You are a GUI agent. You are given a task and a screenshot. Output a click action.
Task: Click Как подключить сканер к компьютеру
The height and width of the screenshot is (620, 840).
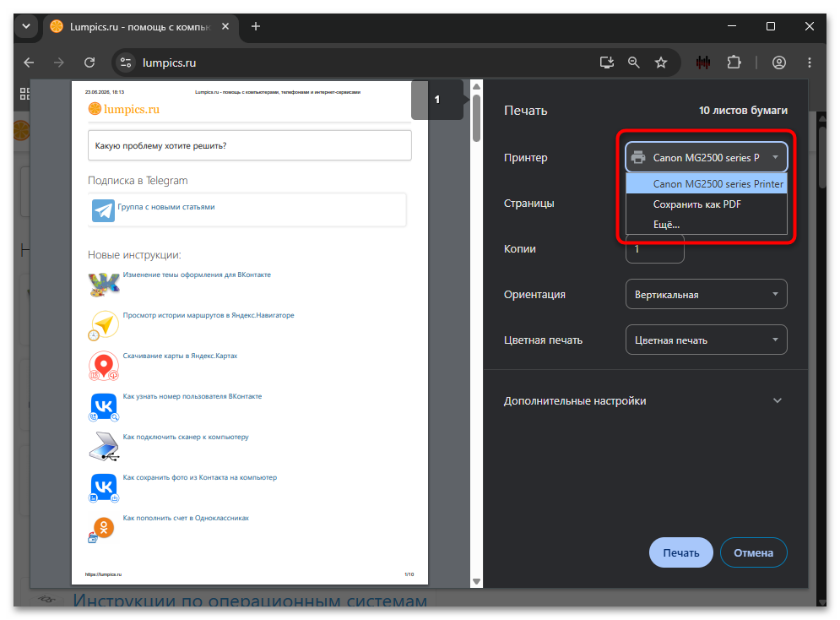186,437
